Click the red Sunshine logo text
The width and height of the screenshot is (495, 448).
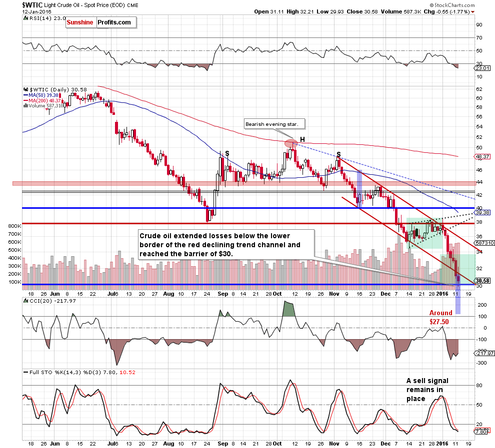coord(80,22)
